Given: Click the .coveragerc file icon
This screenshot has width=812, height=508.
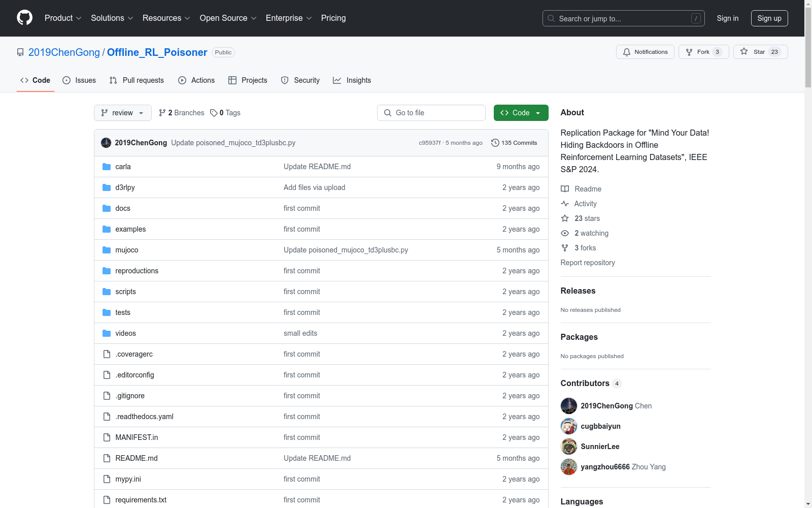Looking at the screenshot, I should [107, 354].
